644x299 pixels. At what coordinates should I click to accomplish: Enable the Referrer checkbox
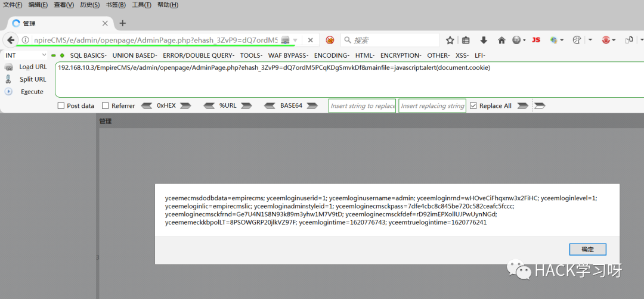[105, 106]
